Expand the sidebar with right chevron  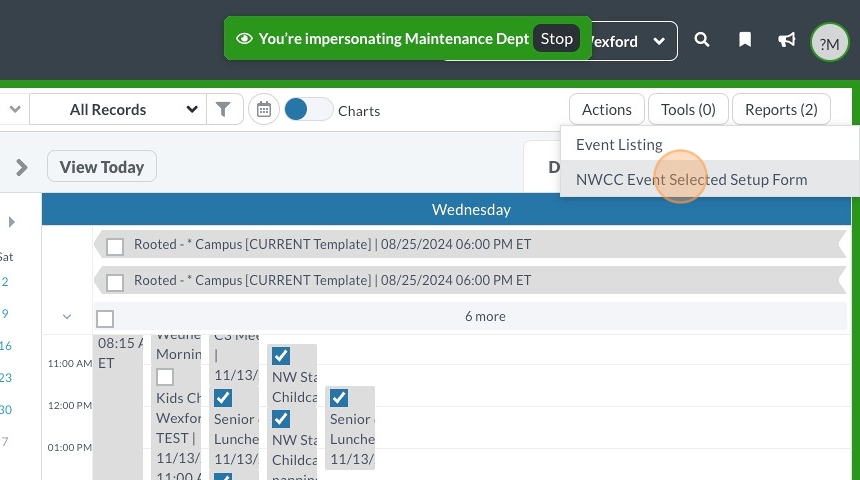coord(22,167)
